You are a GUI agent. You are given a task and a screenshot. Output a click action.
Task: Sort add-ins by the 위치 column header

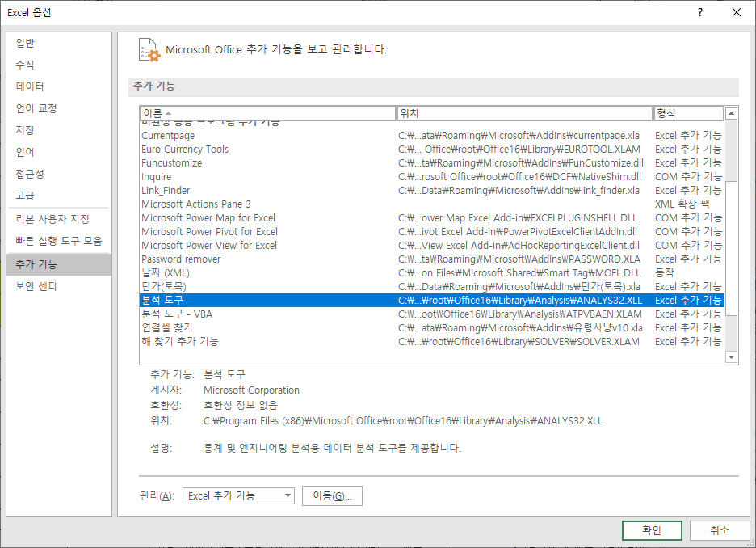[524, 113]
